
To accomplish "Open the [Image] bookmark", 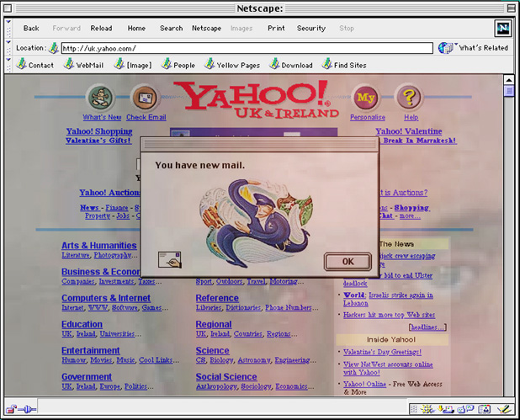I will [x=133, y=64].
